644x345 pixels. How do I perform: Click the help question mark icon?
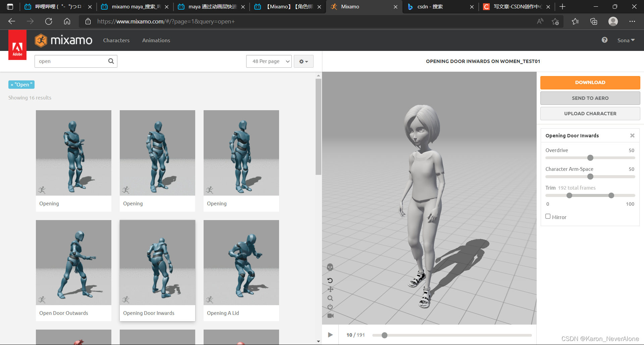point(604,40)
